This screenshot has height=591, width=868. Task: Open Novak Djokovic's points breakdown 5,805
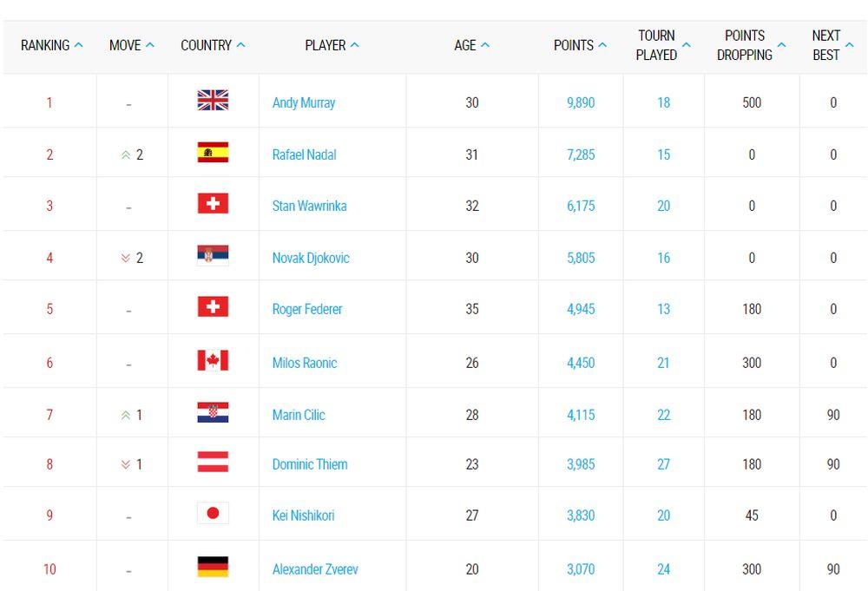tap(581, 258)
